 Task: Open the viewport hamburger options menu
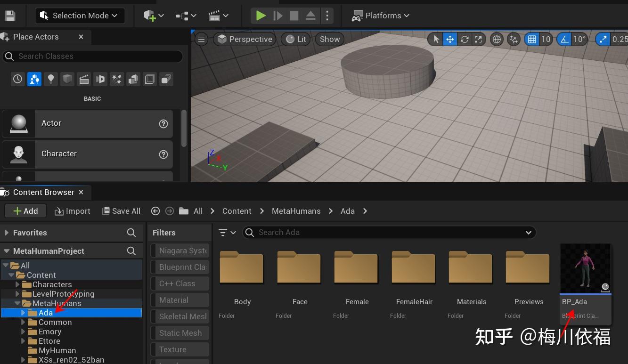click(201, 39)
